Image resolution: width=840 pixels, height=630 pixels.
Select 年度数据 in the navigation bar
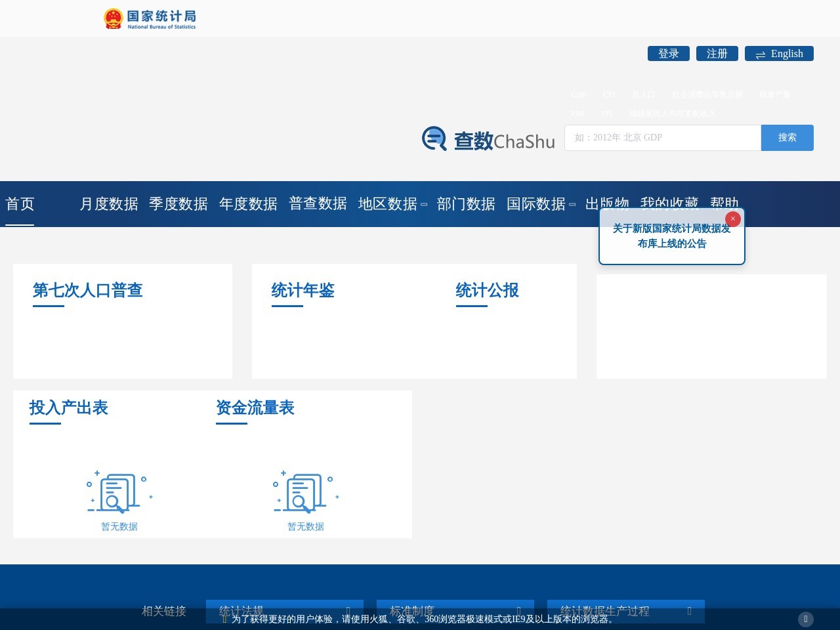(x=248, y=204)
